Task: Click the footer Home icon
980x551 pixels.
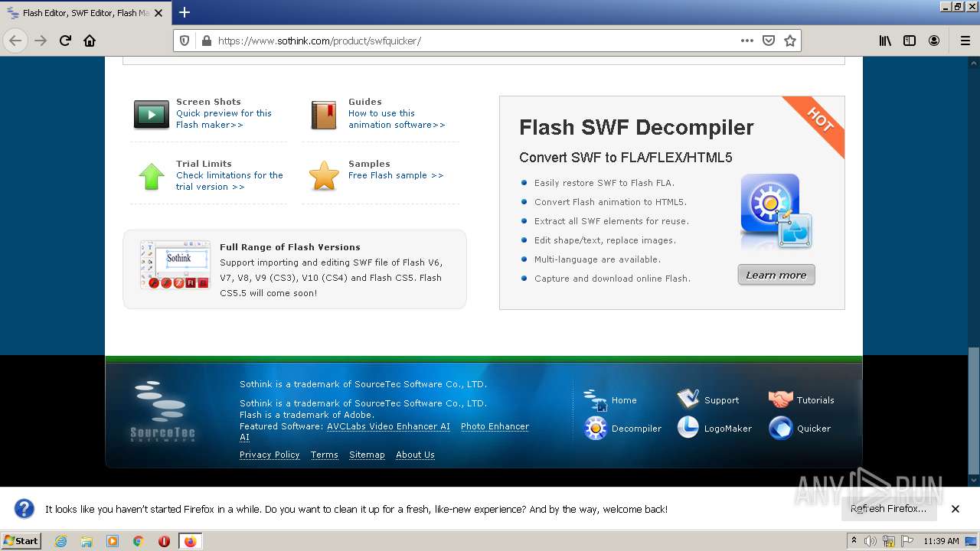Action: tap(596, 399)
